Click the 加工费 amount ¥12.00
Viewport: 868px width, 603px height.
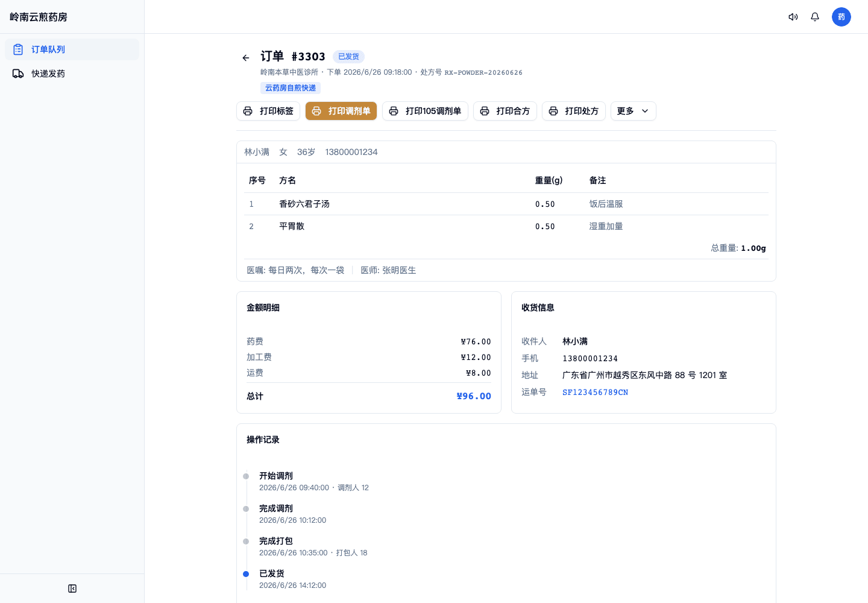coord(476,358)
